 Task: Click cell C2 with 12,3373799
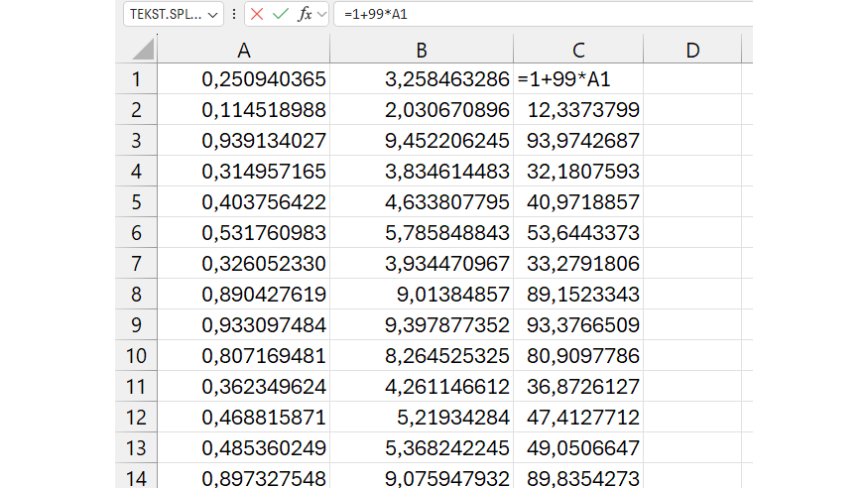coord(578,109)
